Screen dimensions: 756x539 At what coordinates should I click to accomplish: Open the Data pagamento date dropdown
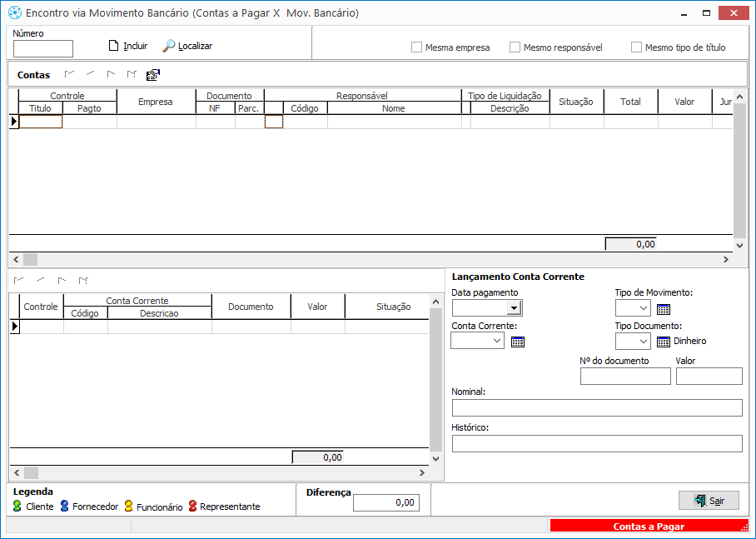tap(514, 309)
